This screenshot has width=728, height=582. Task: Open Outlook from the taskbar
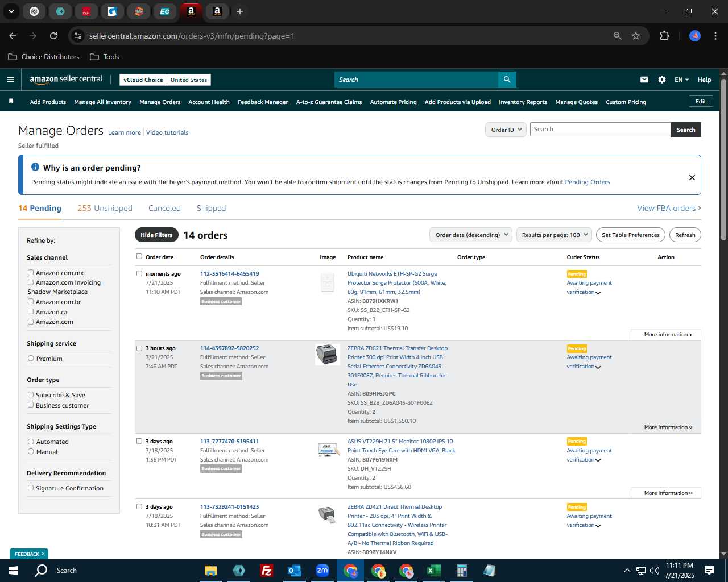tap(294, 571)
